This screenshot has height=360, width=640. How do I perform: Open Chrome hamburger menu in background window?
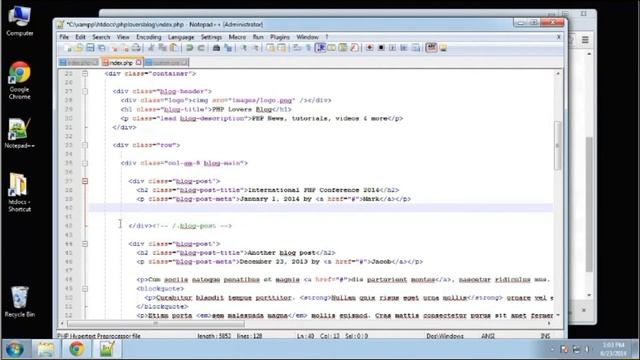point(585,40)
